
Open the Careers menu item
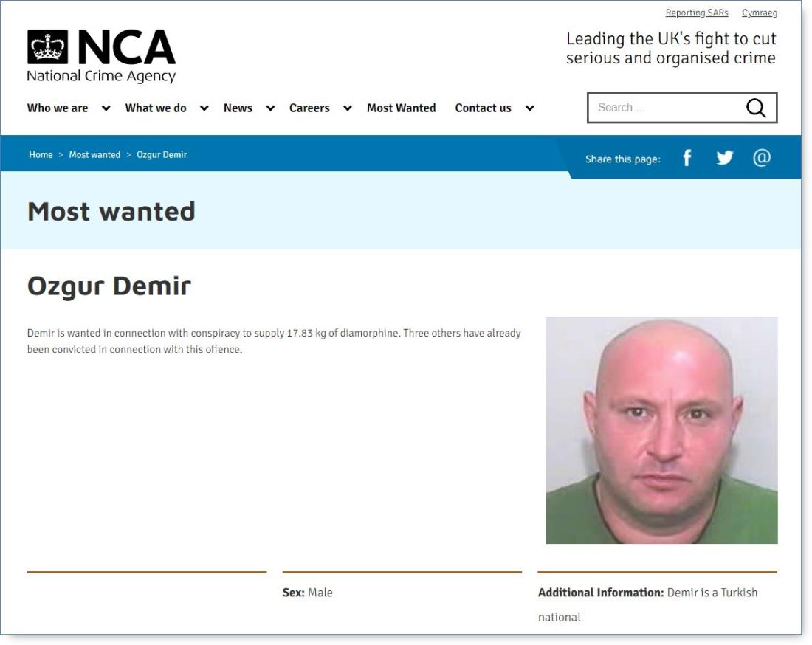309,108
